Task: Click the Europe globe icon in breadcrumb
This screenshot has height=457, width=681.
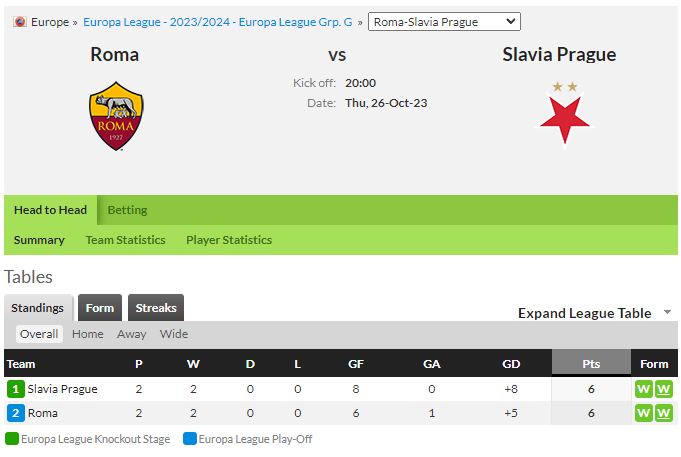Action: (x=20, y=22)
